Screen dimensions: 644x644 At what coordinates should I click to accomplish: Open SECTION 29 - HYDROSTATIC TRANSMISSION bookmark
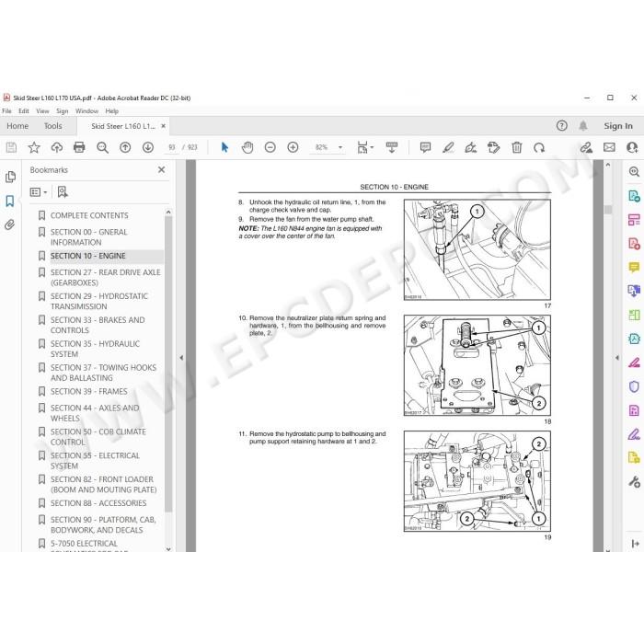[99, 301]
